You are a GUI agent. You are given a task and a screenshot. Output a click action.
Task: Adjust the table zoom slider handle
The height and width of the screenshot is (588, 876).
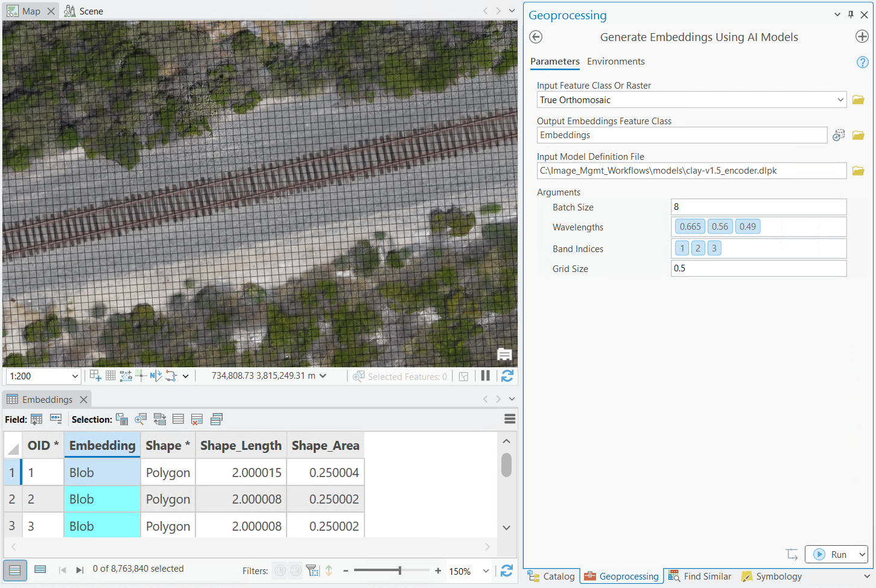pyautogui.click(x=399, y=570)
